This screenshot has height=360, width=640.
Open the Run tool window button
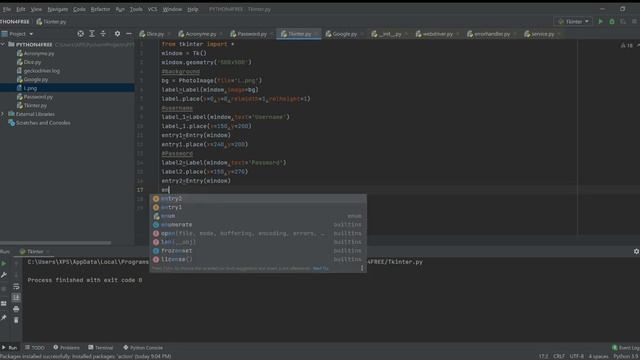click(x=9, y=348)
